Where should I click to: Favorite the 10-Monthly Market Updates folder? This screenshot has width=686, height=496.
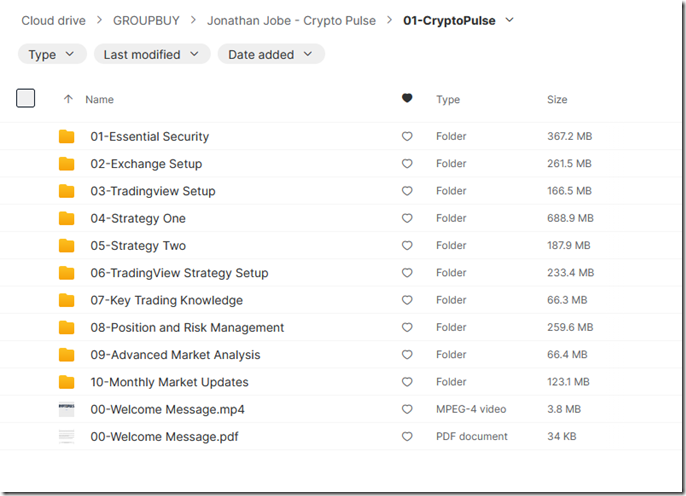click(407, 382)
